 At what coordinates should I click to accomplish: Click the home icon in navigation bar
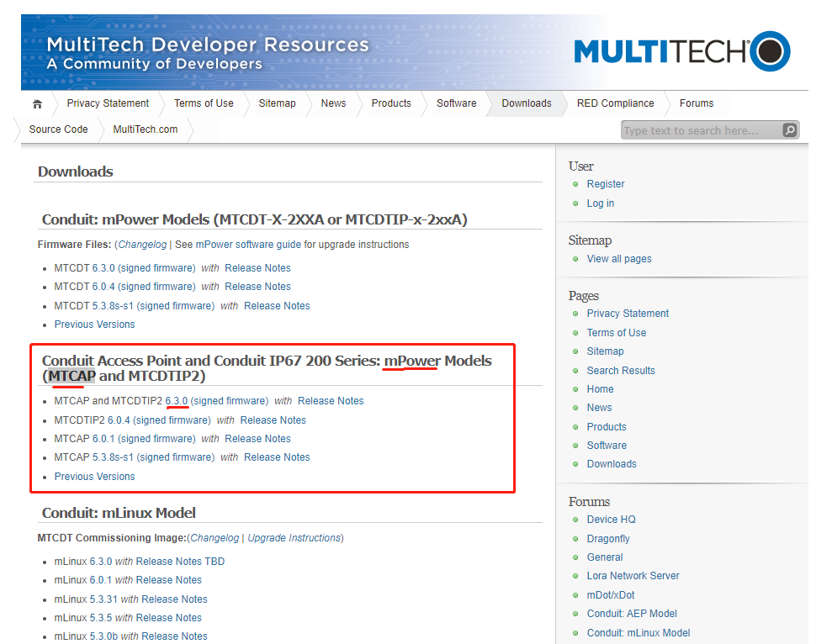(x=37, y=104)
